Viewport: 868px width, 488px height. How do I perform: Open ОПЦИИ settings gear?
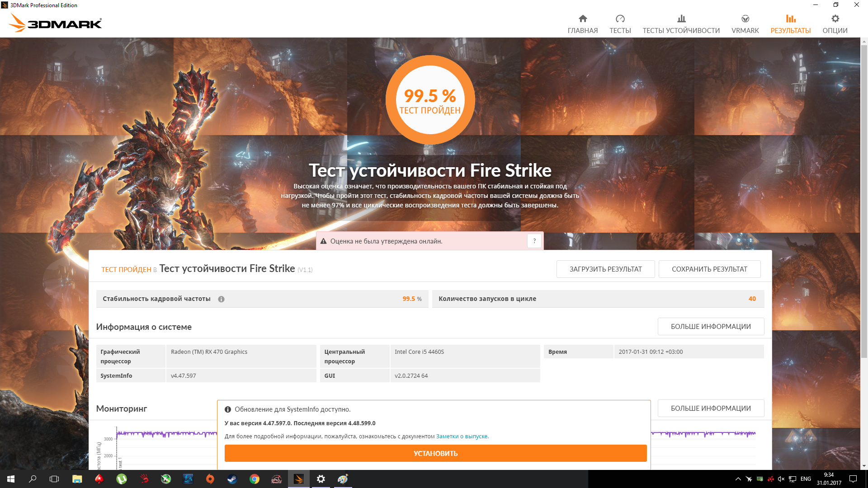835,19
